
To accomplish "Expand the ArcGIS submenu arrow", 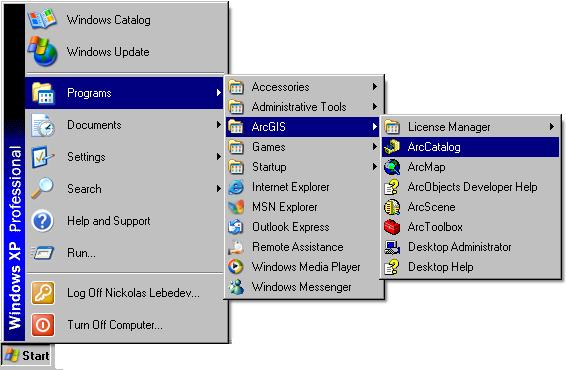I will coord(375,127).
